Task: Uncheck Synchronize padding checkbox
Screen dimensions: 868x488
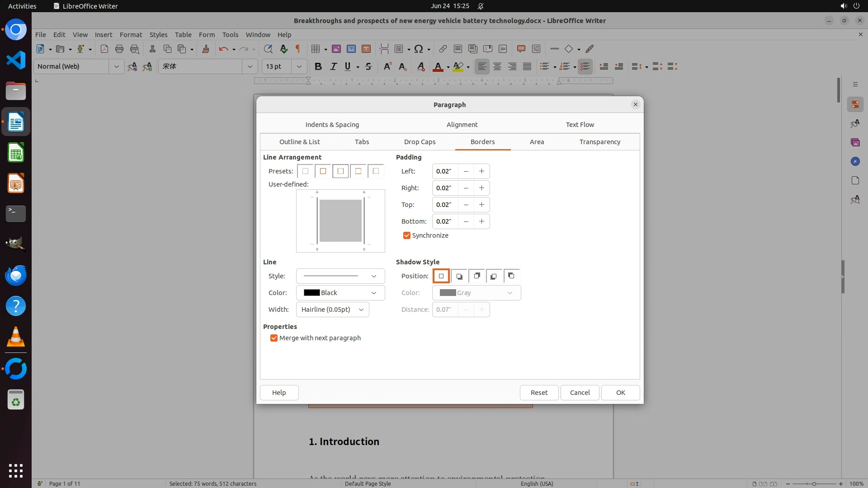Action: point(407,235)
